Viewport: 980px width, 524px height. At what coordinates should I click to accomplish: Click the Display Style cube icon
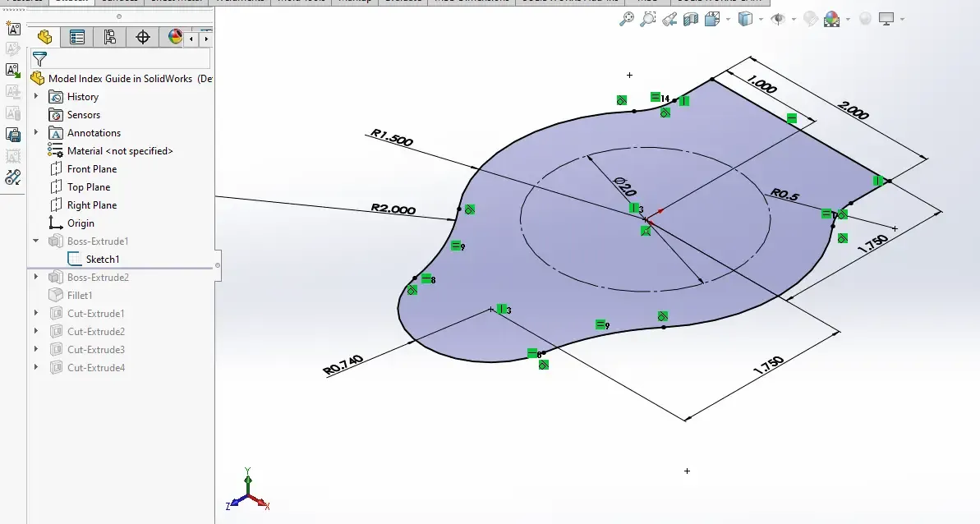click(745, 20)
